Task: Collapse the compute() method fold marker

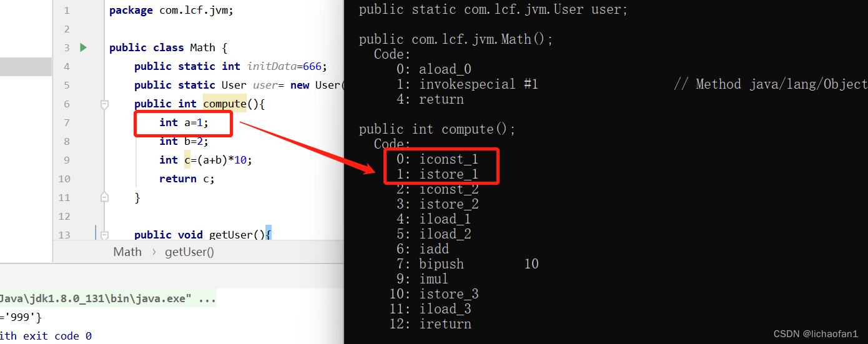Action: pyautogui.click(x=104, y=104)
